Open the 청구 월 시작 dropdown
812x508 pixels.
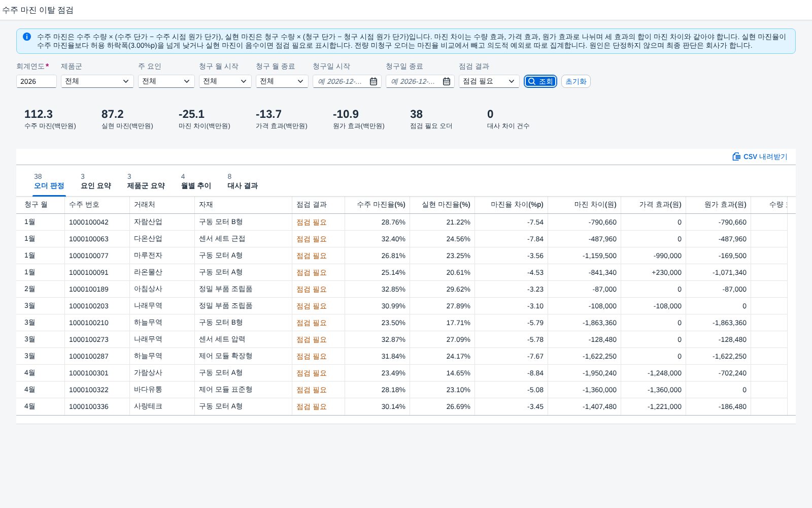(225, 81)
